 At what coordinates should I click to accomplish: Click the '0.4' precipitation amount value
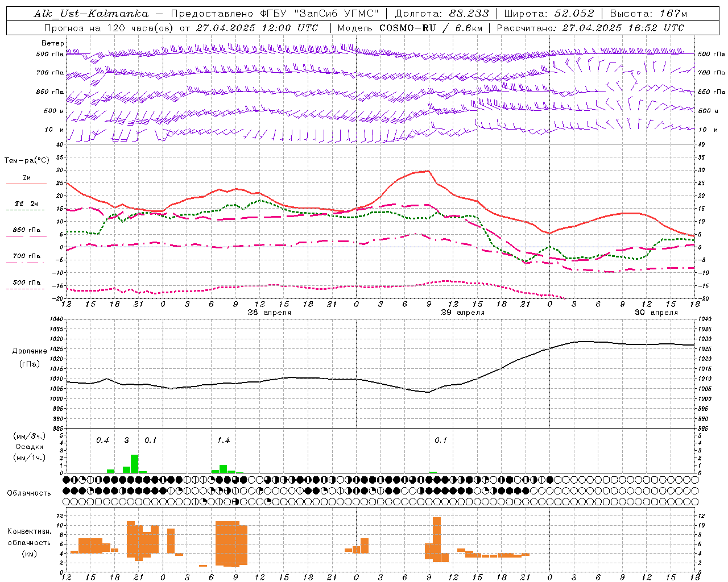[x=102, y=440]
